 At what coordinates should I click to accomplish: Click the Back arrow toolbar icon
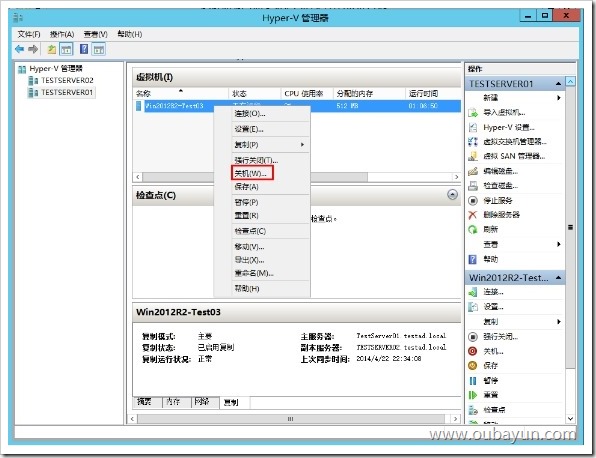pos(19,49)
